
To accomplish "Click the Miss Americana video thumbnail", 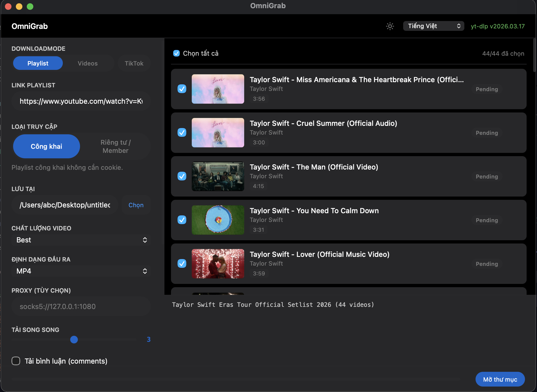I will coord(218,89).
